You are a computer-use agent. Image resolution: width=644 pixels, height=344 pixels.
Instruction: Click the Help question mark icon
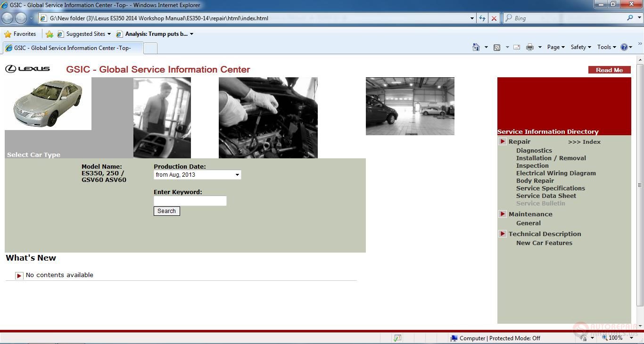pyautogui.click(x=624, y=47)
